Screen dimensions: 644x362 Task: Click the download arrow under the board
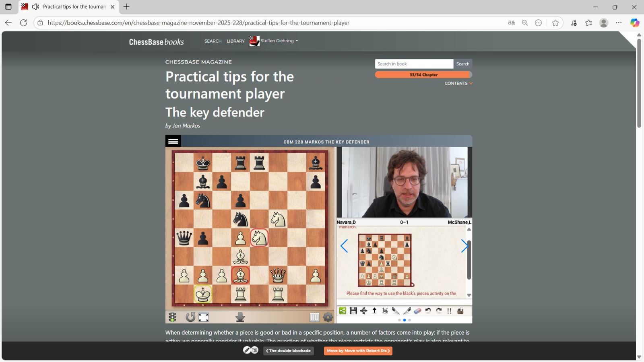pos(240,317)
